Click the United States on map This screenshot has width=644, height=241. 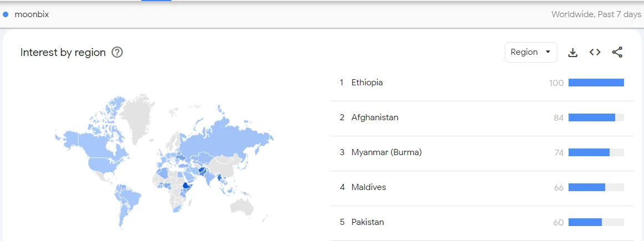point(105,165)
